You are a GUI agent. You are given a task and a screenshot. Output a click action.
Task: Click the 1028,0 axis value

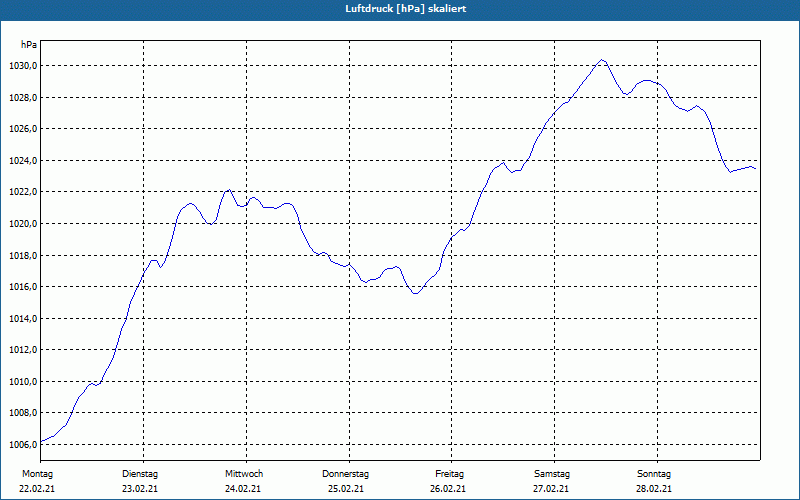pos(23,97)
